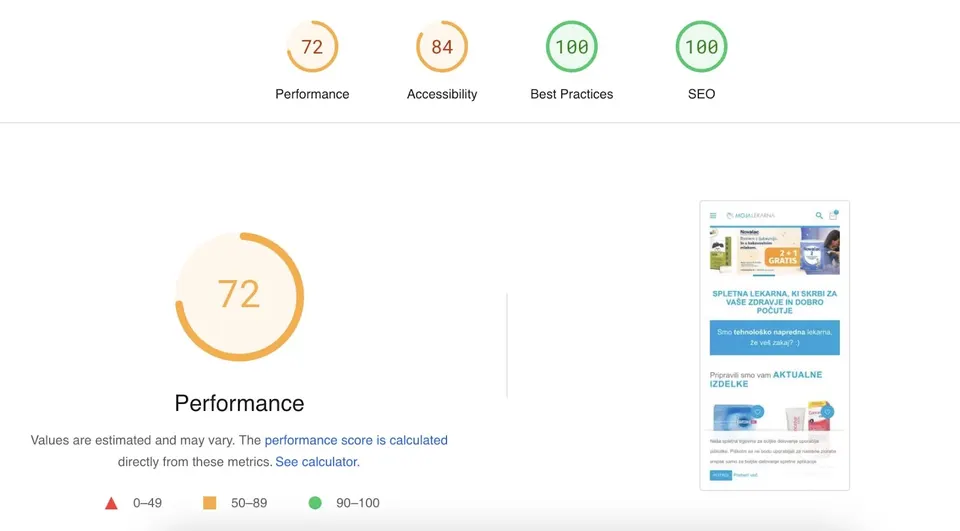
Task: Click the Accessibility score gauge showing 84
Action: pos(442,47)
